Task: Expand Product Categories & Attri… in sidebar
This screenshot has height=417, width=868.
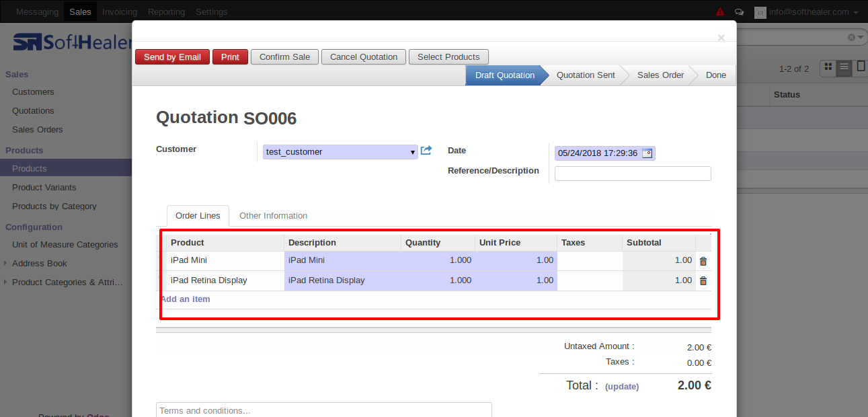Action: point(67,282)
